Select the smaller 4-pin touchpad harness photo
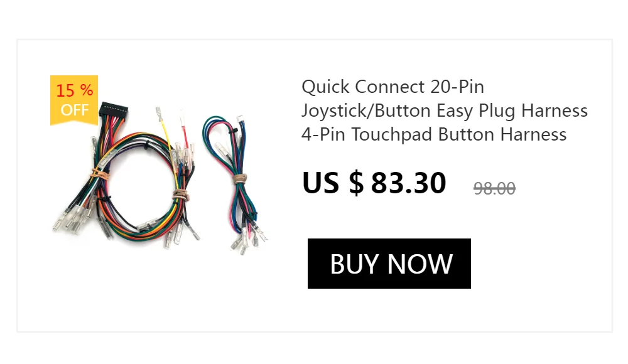Screen dimensions: 628x364 [x=234, y=185]
